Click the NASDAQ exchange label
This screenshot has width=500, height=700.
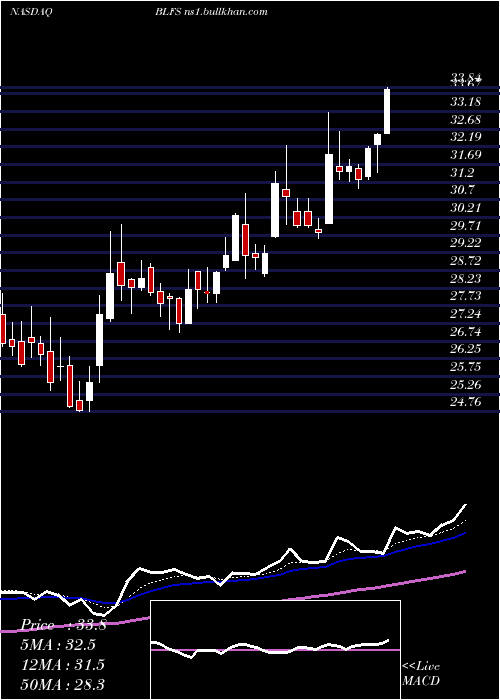[31, 12]
